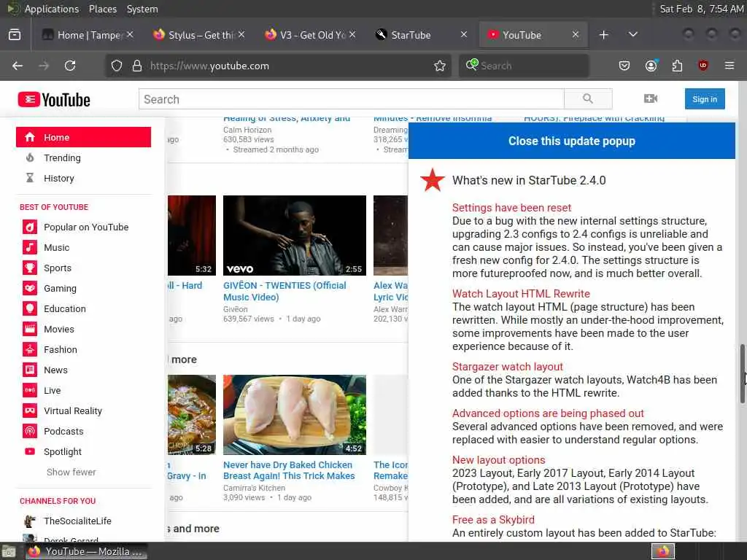Close the Stylus tab

(x=241, y=34)
